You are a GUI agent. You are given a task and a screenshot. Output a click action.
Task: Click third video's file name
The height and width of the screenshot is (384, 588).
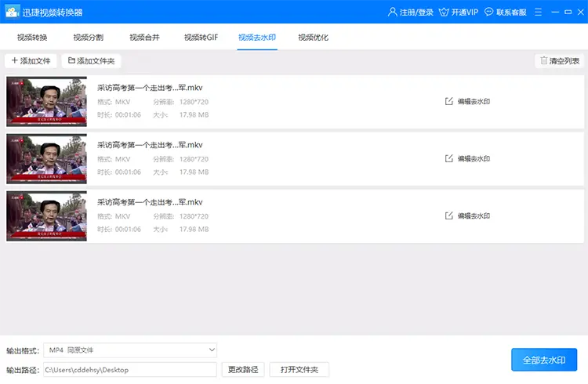pos(150,202)
